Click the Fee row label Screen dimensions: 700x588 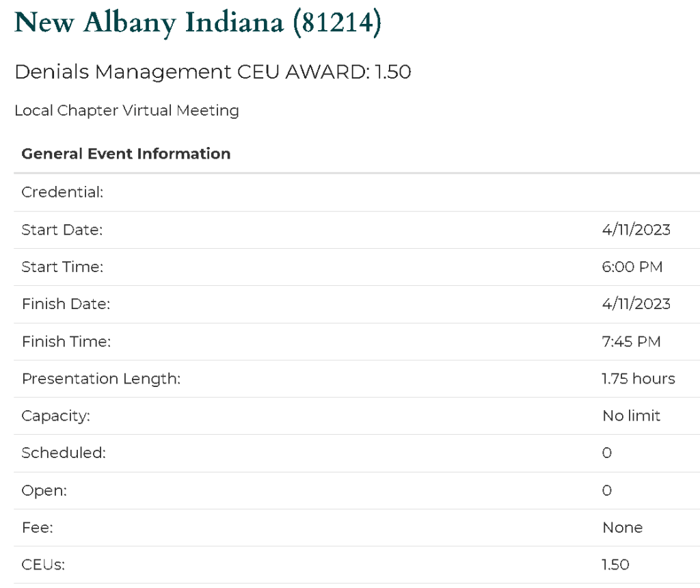pos(38,527)
